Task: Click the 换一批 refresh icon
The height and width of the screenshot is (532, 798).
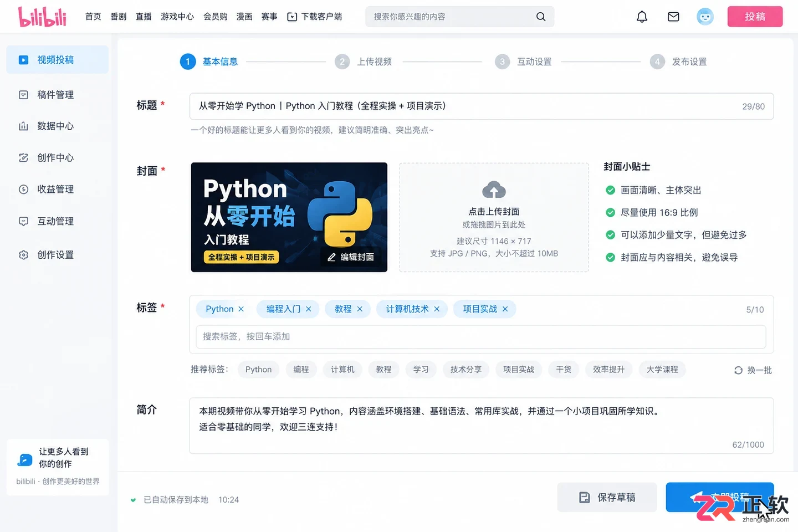Action: click(738, 370)
